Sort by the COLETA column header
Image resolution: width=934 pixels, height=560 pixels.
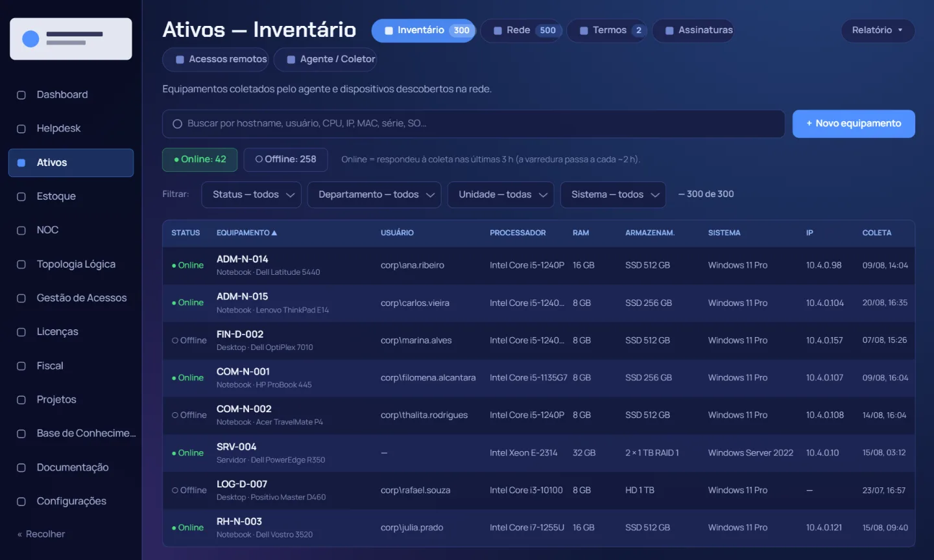876,233
